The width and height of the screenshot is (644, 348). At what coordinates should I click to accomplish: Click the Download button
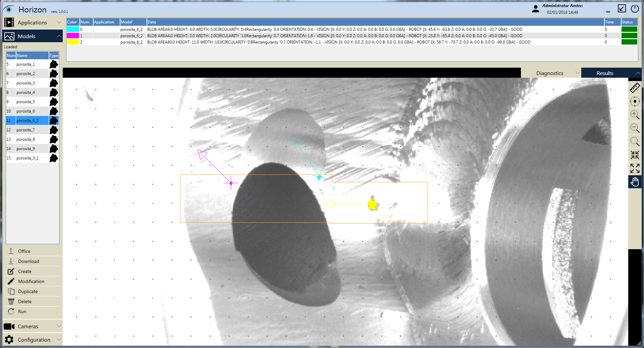(x=33, y=261)
